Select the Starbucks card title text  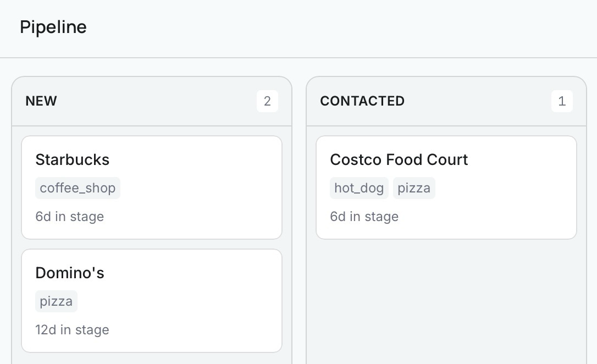pos(72,159)
